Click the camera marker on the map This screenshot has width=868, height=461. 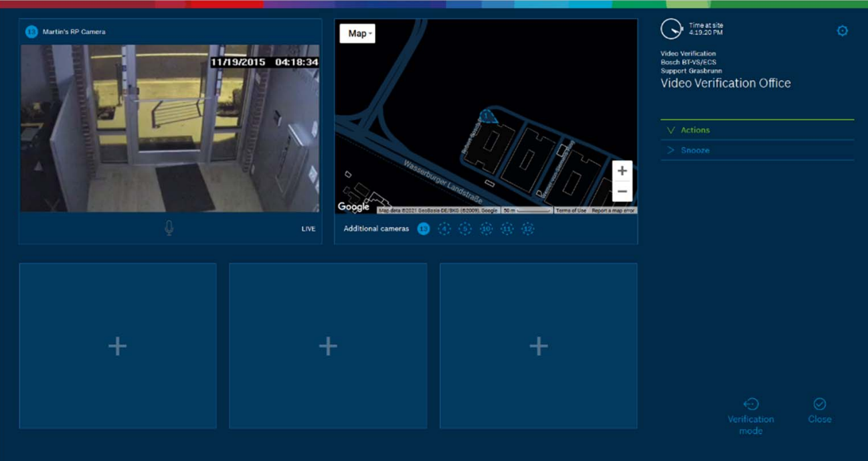click(x=488, y=117)
